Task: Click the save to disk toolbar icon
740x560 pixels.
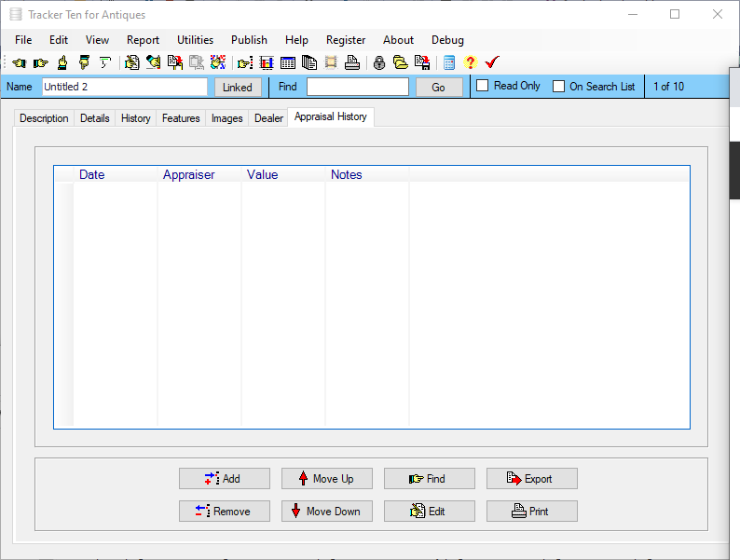Action: tap(422, 62)
